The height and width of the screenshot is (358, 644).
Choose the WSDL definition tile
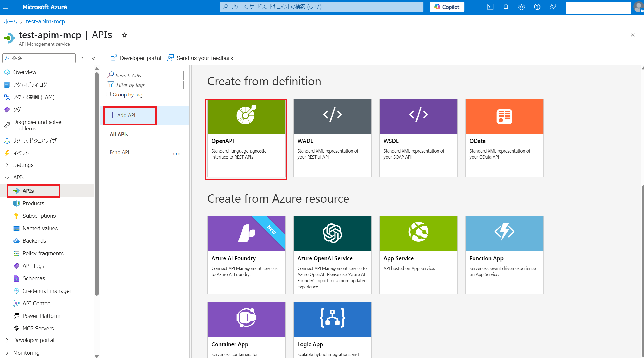[418, 138]
